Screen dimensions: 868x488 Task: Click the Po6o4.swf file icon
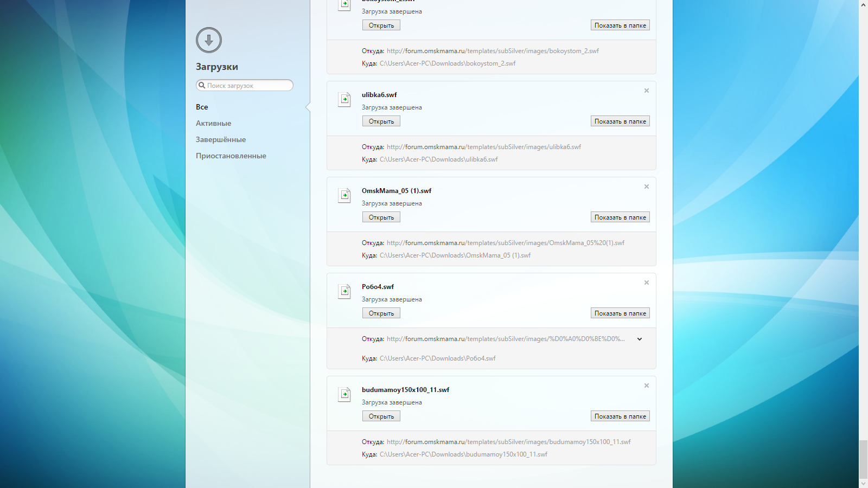344,291
